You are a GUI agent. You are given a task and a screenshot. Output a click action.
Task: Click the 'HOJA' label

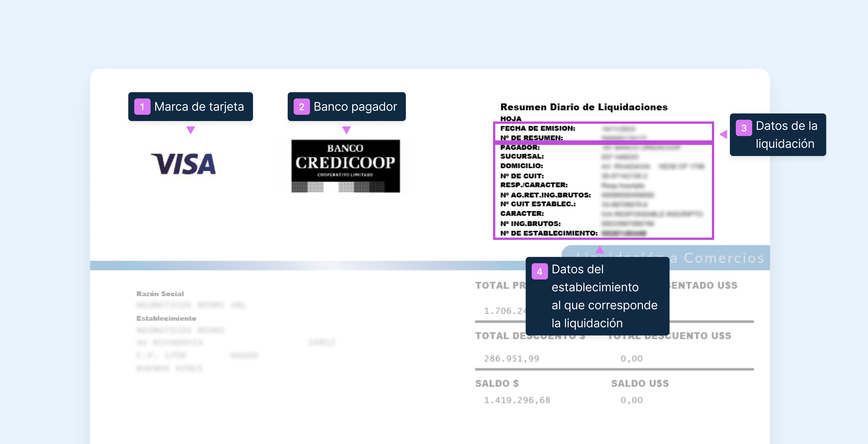coord(511,119)
